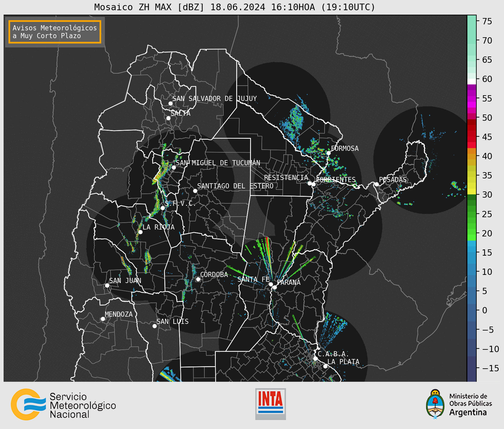Click the Salta city dot
Viewport: 504px width, 429px height.
169,118
